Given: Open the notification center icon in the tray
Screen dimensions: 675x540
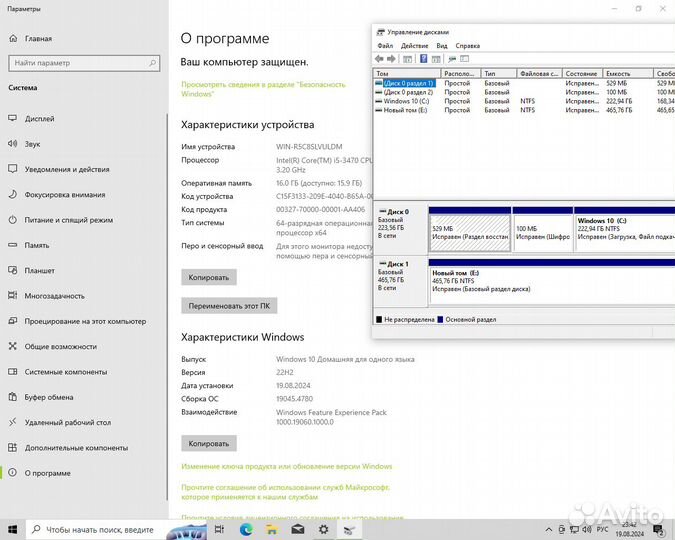Looking at the screenshot, I should coord(659,530).
